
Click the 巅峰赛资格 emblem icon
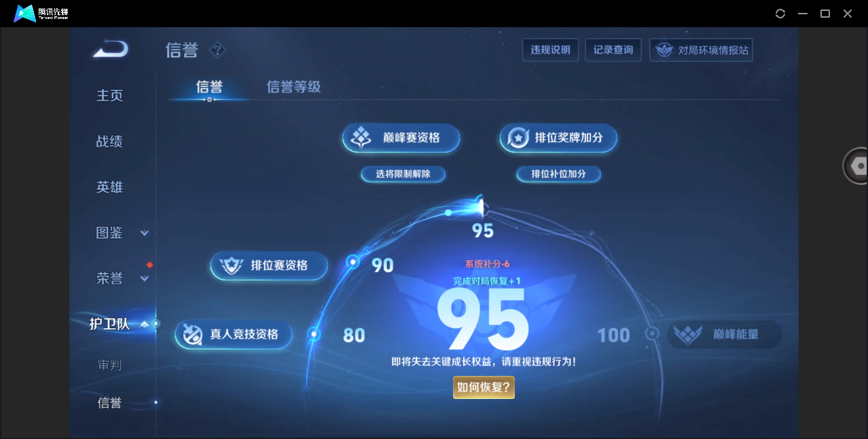click(x=361, y=138)
